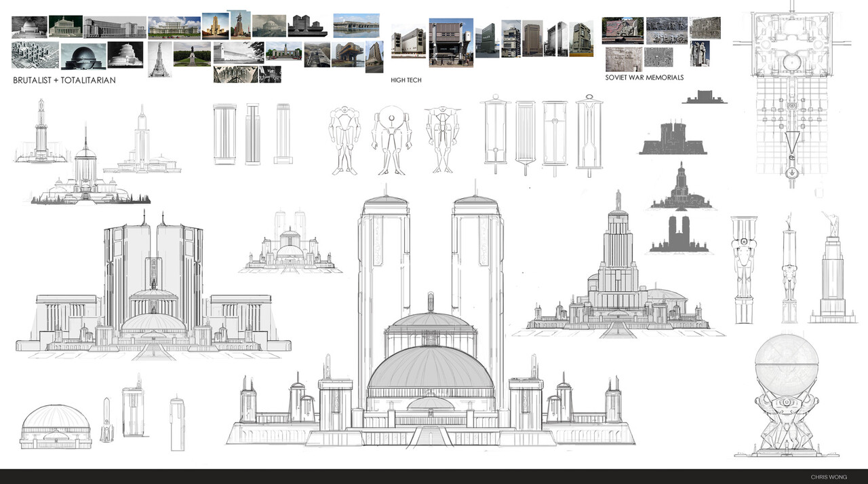
Task: Open the white tiered spiral building reference photo
Action: tap(125, 55)
